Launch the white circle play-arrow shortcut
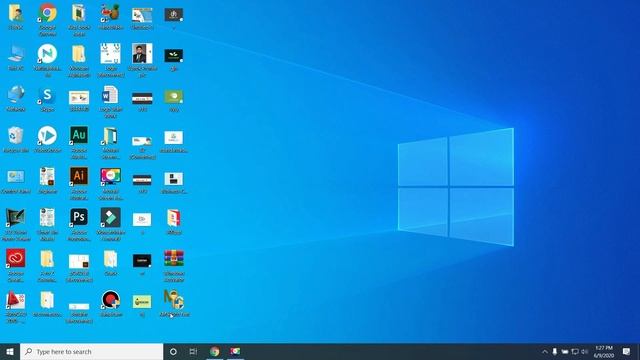 pos(47,136)
